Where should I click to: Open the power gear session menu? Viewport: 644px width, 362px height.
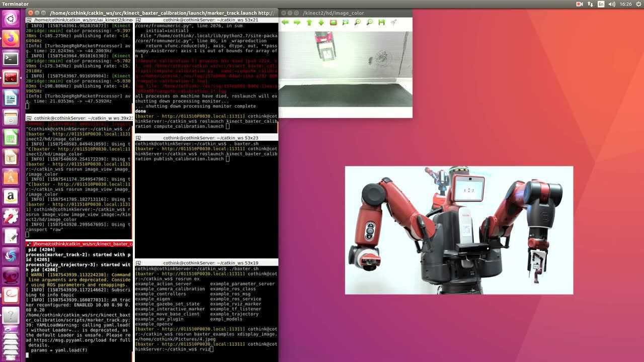[637, 4]
